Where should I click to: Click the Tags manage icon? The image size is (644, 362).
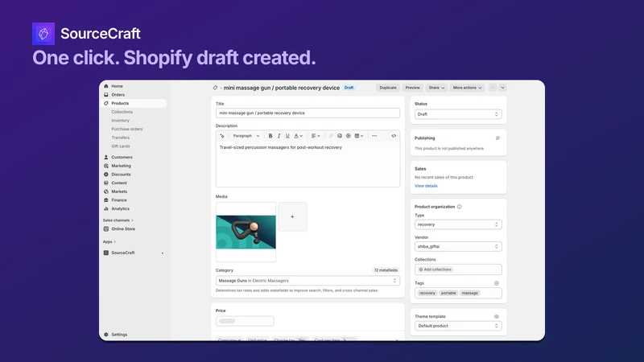click(496, 283)
